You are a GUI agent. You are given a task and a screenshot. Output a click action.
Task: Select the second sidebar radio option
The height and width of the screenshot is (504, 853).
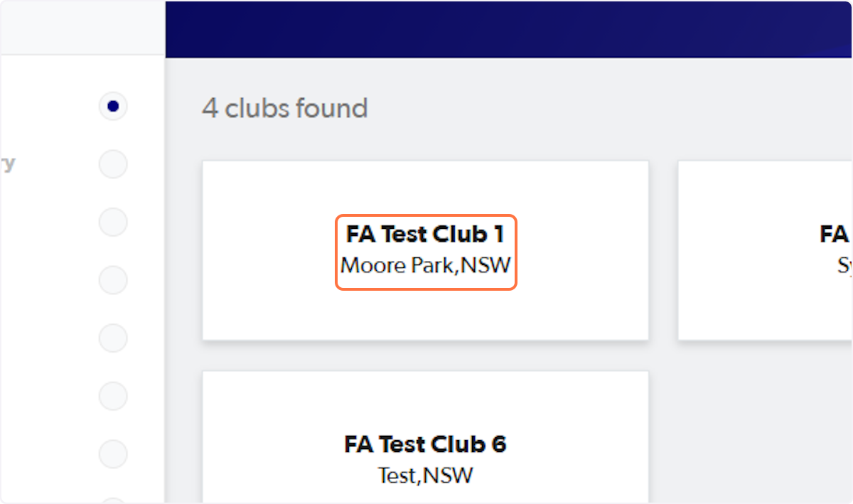point(113,163)
